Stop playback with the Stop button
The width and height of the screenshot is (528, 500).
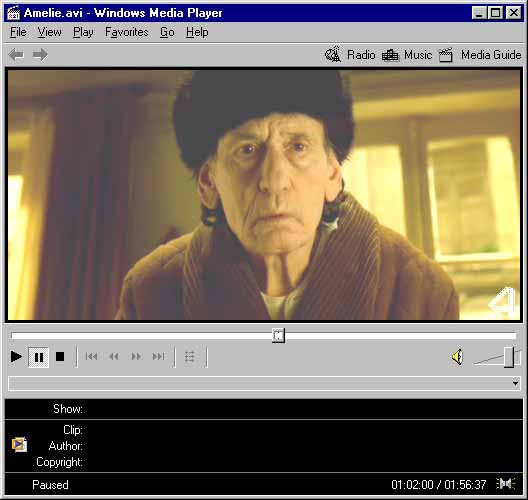coord(60,357)
